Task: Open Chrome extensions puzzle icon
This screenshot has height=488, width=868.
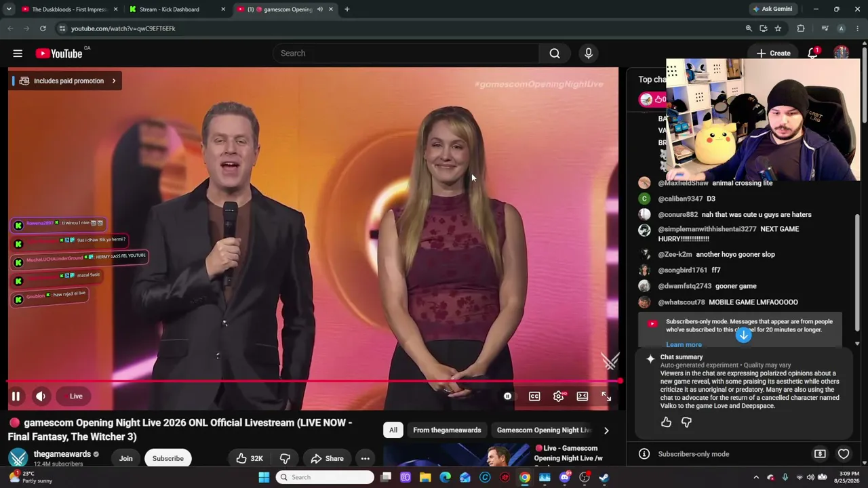Action: 801,28
